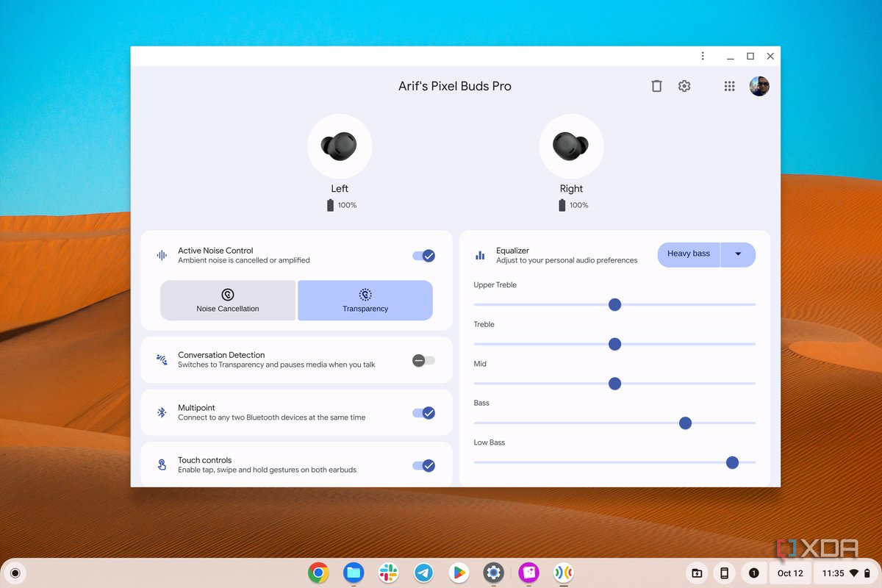Viewport: 882px width, 588px height.
Task: Open the Oct 12 calendar date
Action: 790,573
